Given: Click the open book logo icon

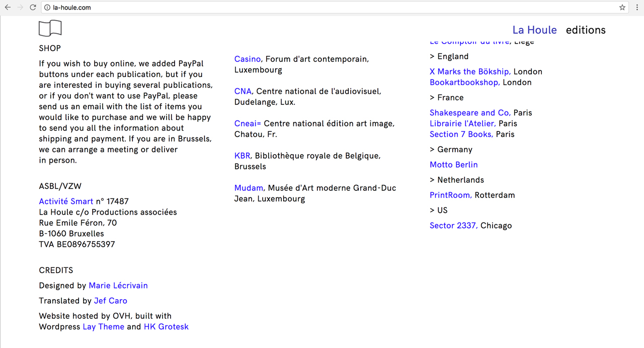Looking at the screenshot, I should (x=50, y=28).
